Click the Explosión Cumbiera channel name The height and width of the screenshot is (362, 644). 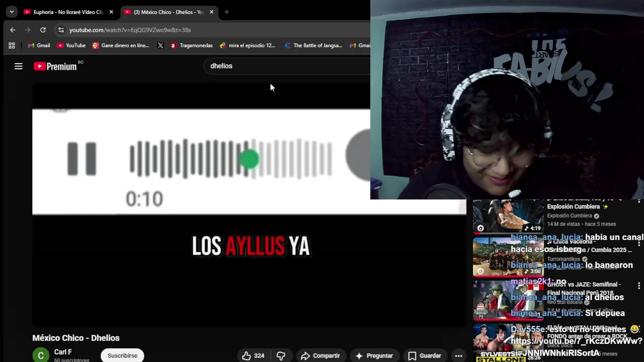[x=569, y=216]
